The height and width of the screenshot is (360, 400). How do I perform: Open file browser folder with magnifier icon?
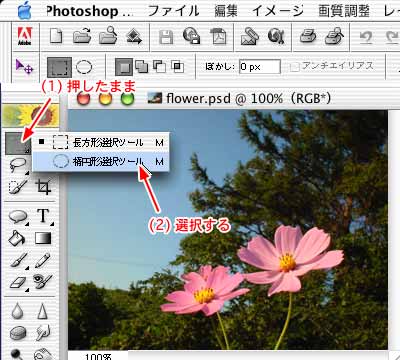(x=108, y=35)
